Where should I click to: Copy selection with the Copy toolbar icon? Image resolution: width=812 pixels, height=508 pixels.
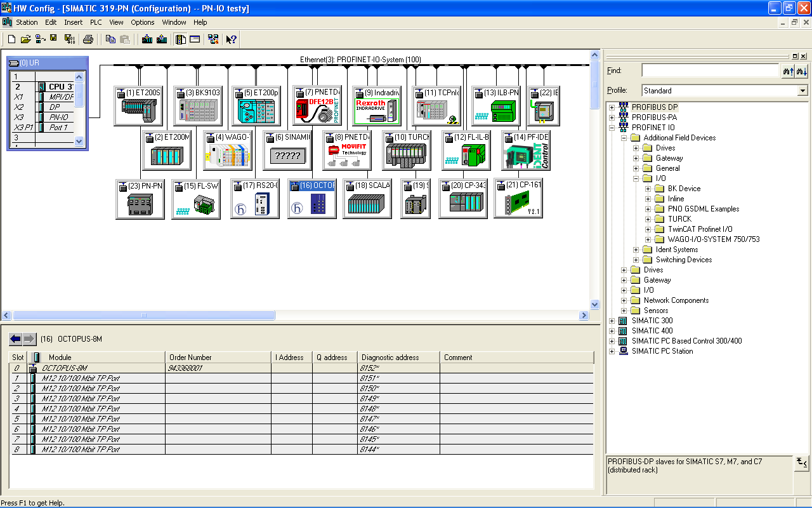tap(110, 39)
